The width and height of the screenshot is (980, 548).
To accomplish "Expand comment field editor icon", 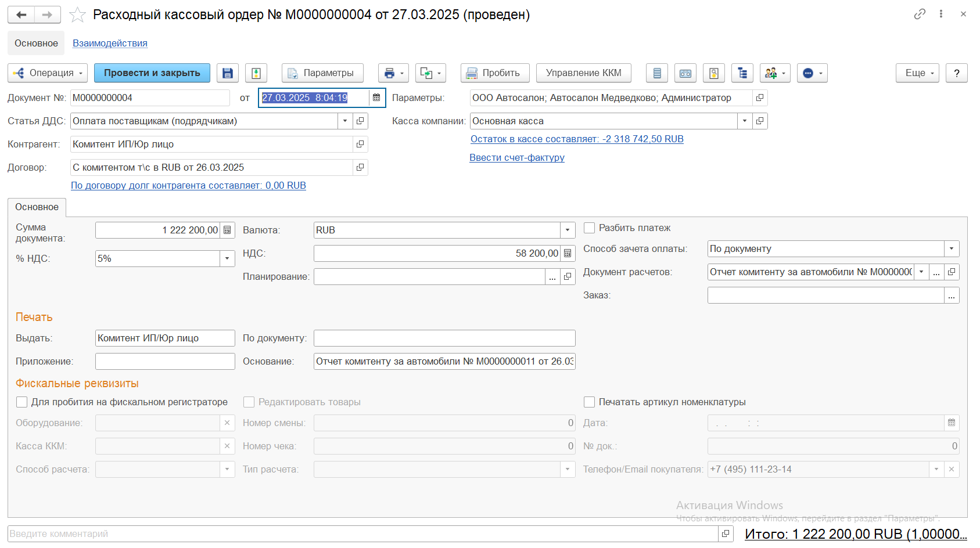I will (x=726, y=533).
